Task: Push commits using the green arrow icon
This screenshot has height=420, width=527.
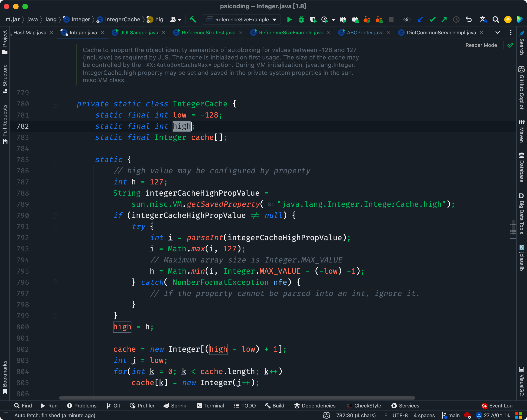Action: (x=444, y=19)
